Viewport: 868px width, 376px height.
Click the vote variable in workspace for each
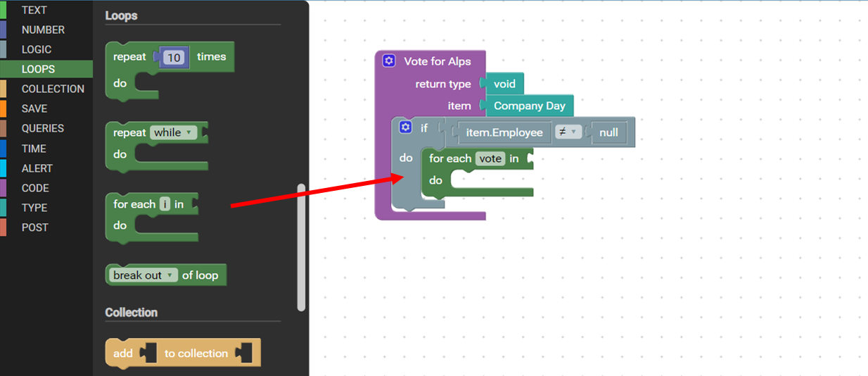click(x=490, y=158)
